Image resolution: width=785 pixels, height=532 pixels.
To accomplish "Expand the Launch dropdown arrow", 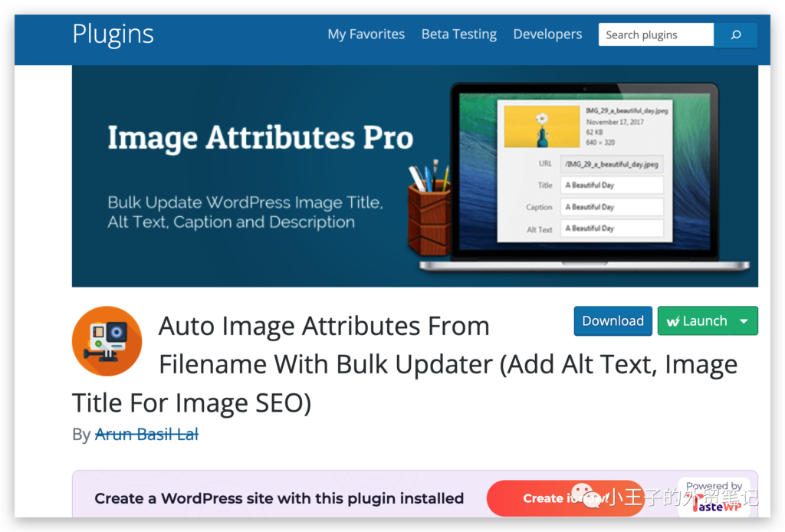I will pos(743,322).
